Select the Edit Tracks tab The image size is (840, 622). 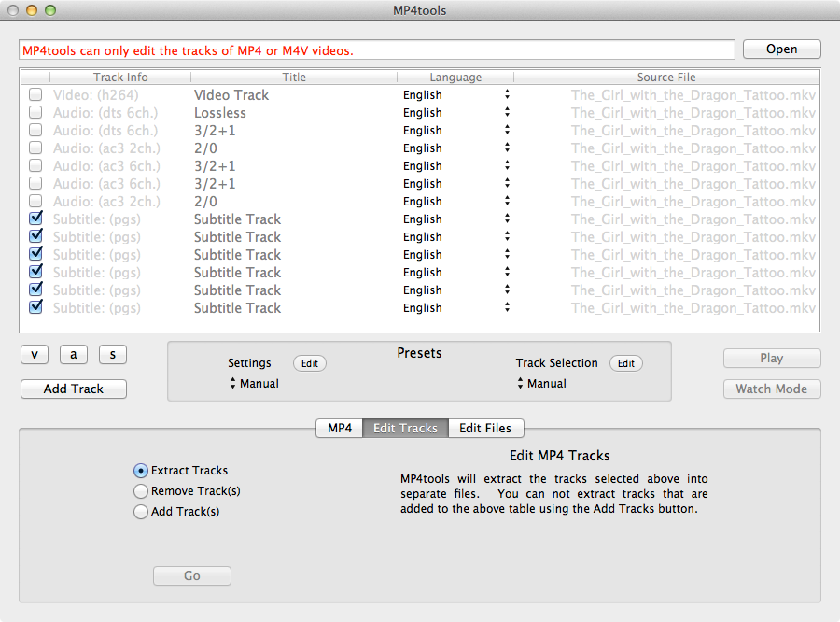406,428
